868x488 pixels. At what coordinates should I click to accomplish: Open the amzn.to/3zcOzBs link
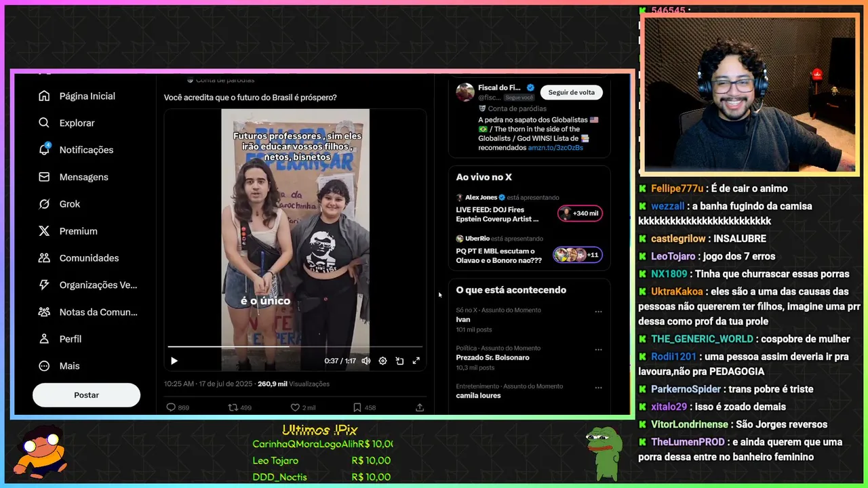pyautogui.click(x=555, y=148)
